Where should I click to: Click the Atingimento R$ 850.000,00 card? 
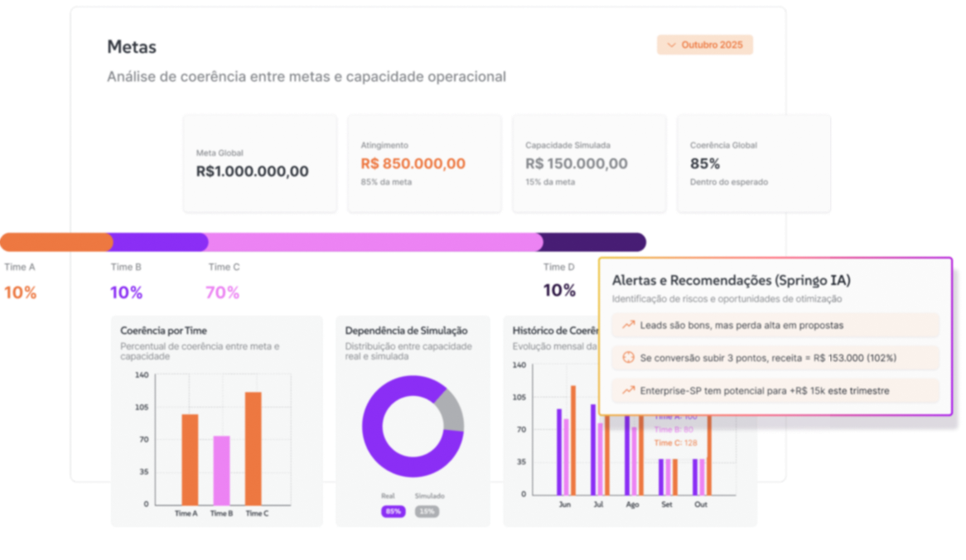pos(424,163)
